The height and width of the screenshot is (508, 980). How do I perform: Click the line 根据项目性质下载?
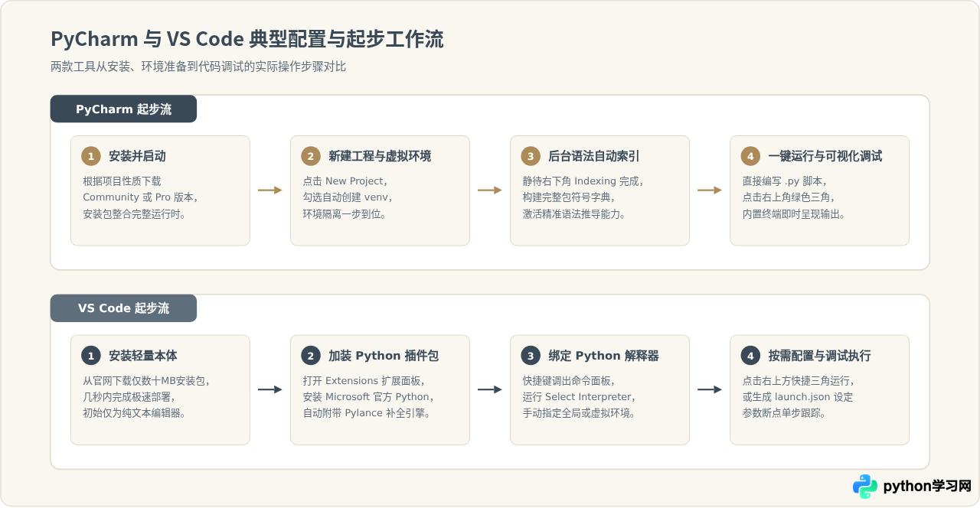coord(122,181)
